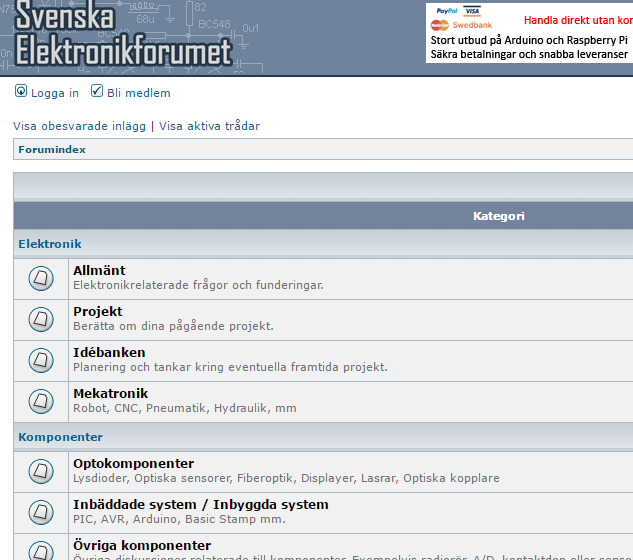Show unanswered posts via Visa obesvarade inlägg
The width and height of the screenshot is (633, 560).
point(80,126)
